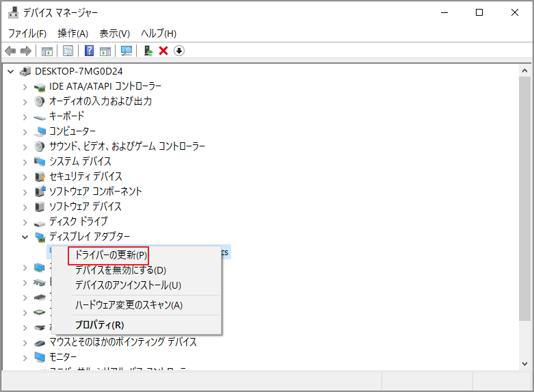The image size is (534, 392).
Task: Open the ヘルプ(H) menu
Action: pos(159,34)
